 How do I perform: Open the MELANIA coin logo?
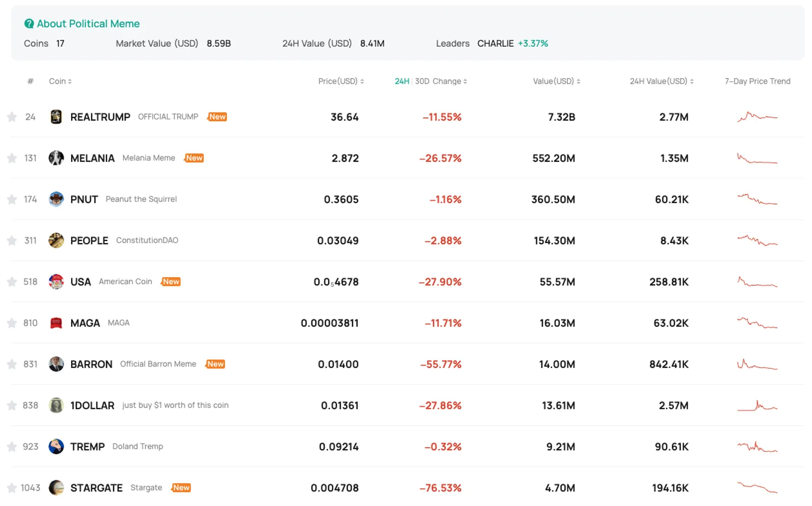pyautogui.click(x=56, y=158)
